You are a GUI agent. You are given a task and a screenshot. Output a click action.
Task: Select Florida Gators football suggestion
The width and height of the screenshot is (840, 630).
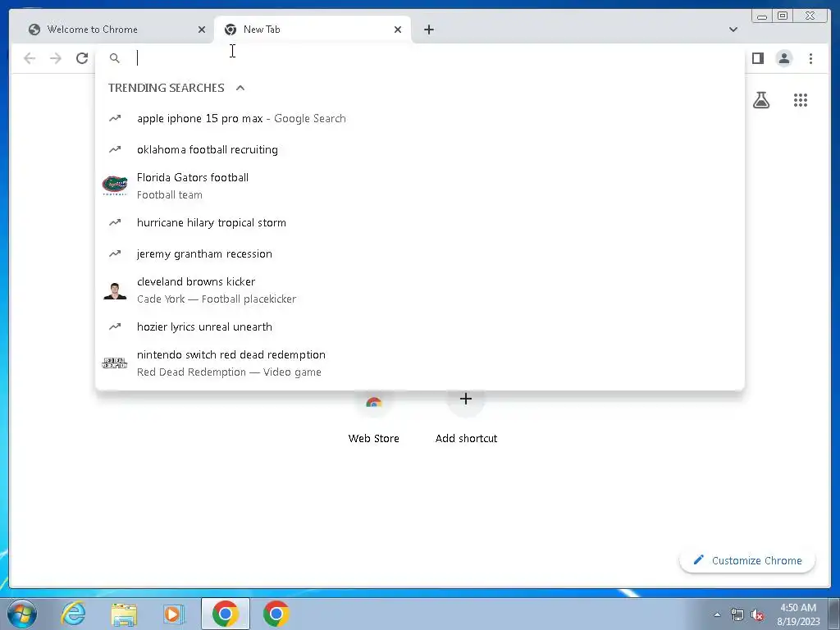[419, 186]
